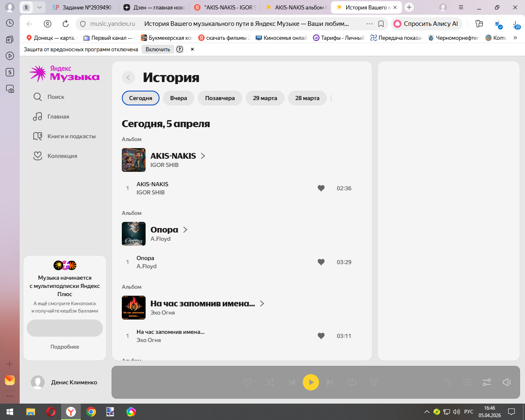The image size is (525, 420).
Task: Click the Яндекс Музыка logo
Action: [x=64, y=73]
